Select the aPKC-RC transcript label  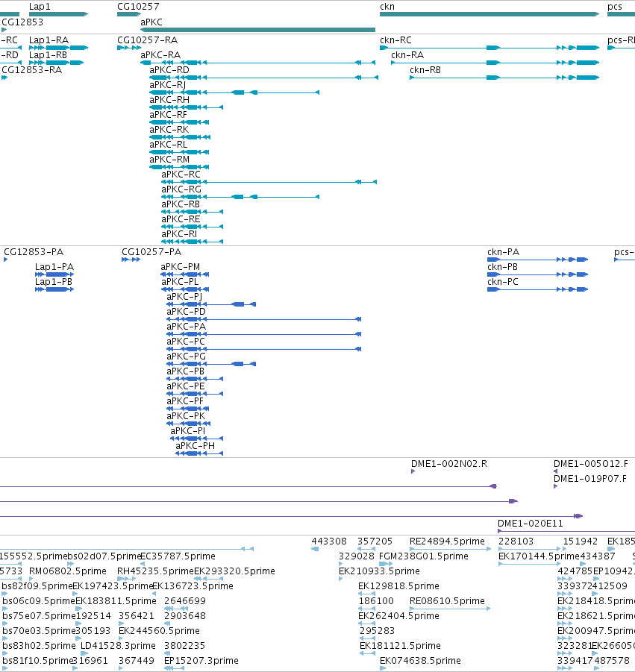[181, 174]
